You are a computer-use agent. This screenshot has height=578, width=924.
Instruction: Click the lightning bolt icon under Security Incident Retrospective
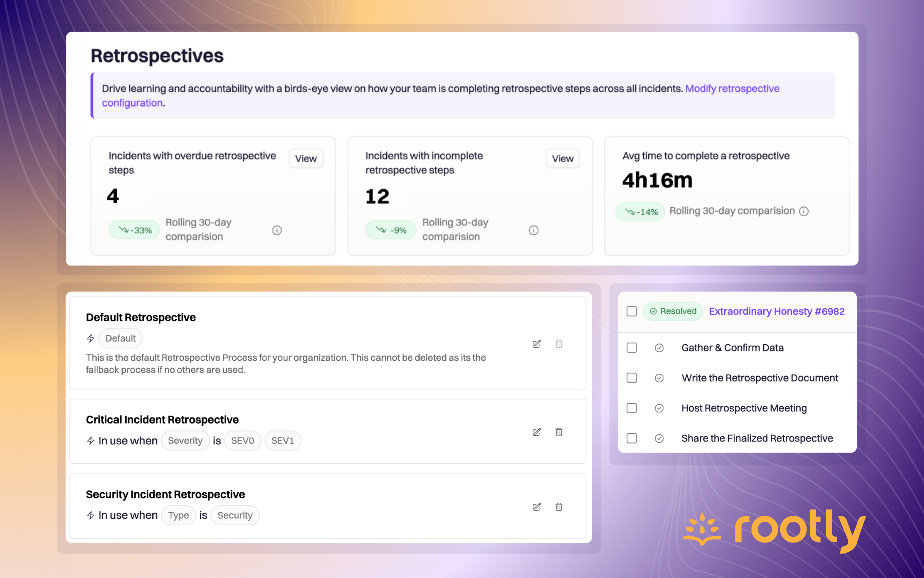click(x=90, y=515)
